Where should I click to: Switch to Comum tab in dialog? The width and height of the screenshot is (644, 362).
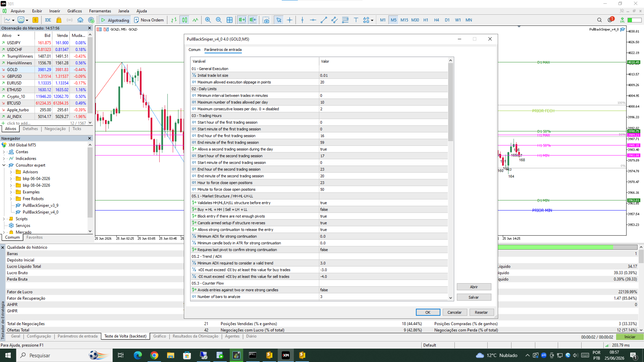[194, 50]
